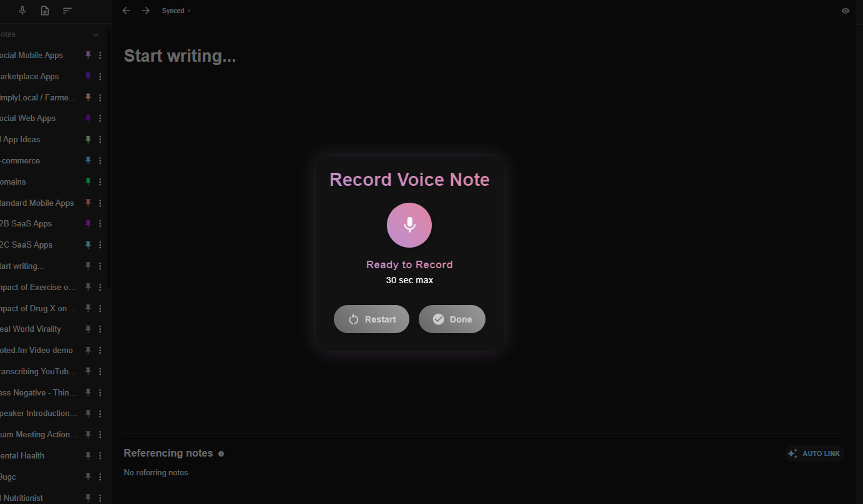Open the Mental Health note
Screen dimensions: 863x504
pyautogui.click(x=22, y=455)
